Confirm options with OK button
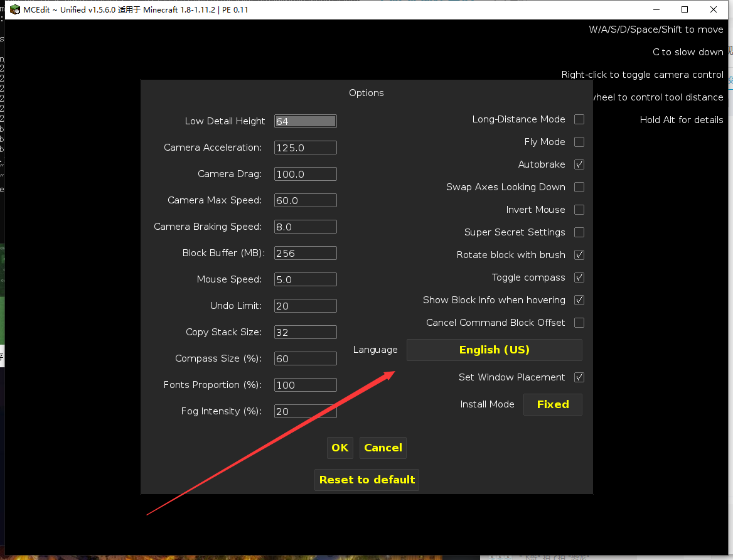733x560 pixels. pyautogui.click(x=340, y=448)
